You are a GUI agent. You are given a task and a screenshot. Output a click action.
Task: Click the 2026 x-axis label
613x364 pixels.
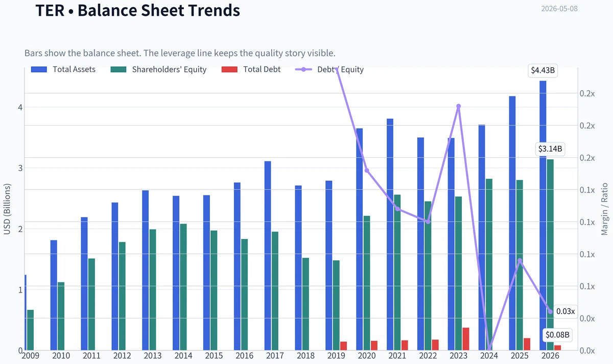tap(551, 356)
